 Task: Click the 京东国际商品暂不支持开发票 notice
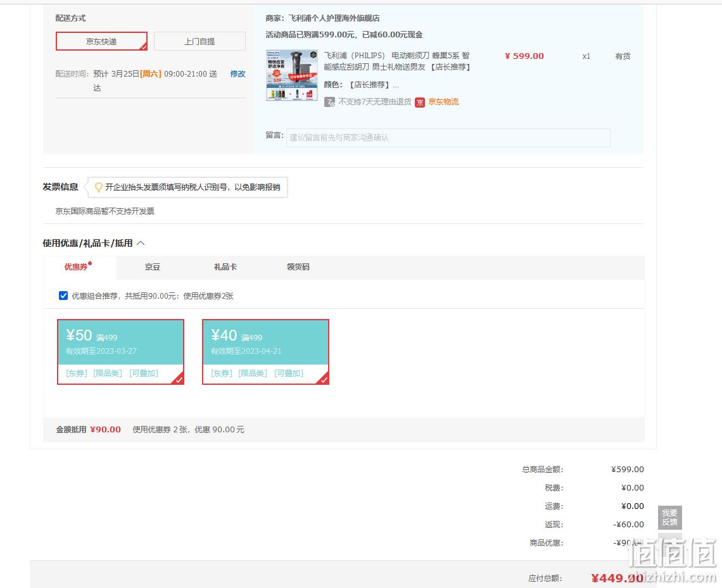coord(105,211)
